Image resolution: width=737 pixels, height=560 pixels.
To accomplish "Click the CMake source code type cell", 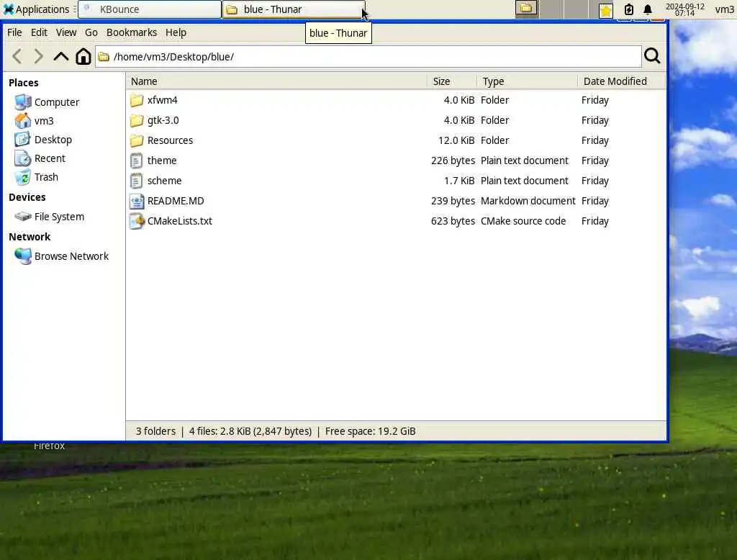I will 523,222.
